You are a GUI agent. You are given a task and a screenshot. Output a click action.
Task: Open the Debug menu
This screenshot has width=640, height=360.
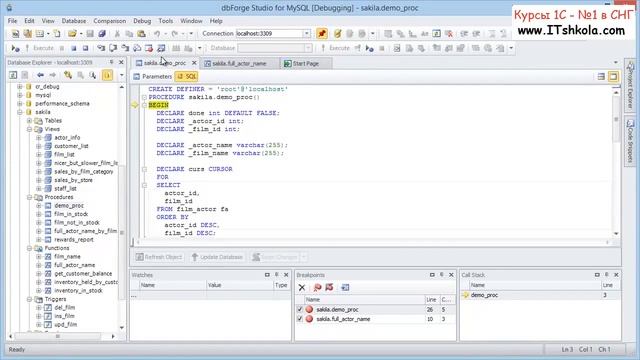(x=142, y=21)
